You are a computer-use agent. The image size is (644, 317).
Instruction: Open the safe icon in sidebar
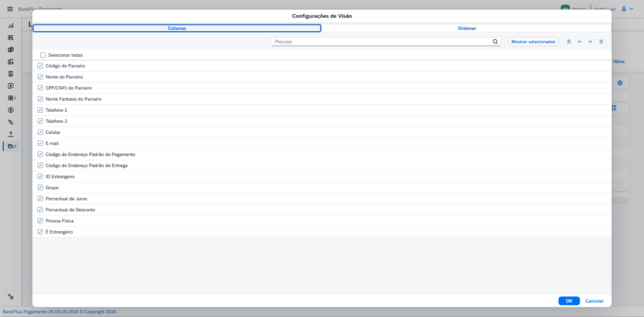(x=11, y=98)
